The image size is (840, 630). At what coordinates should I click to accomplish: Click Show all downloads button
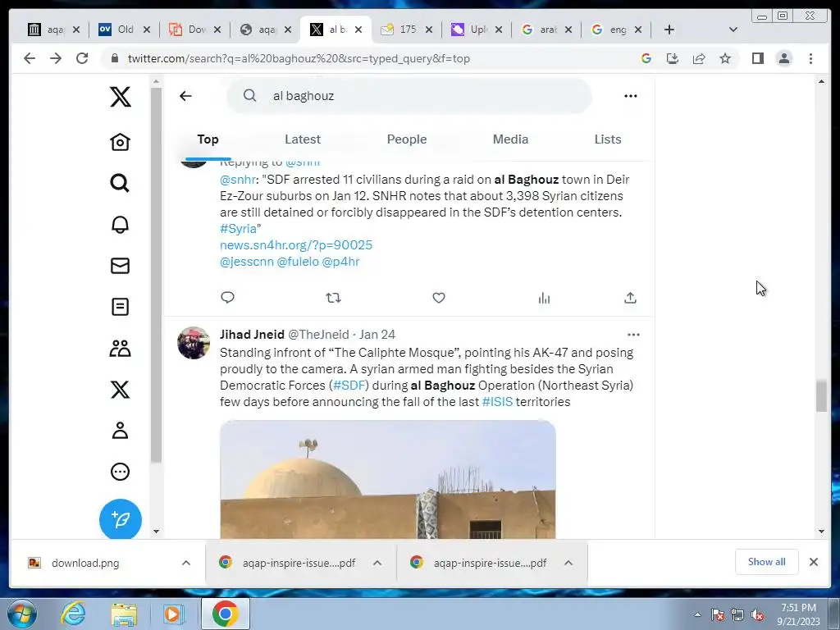[767, 562]
